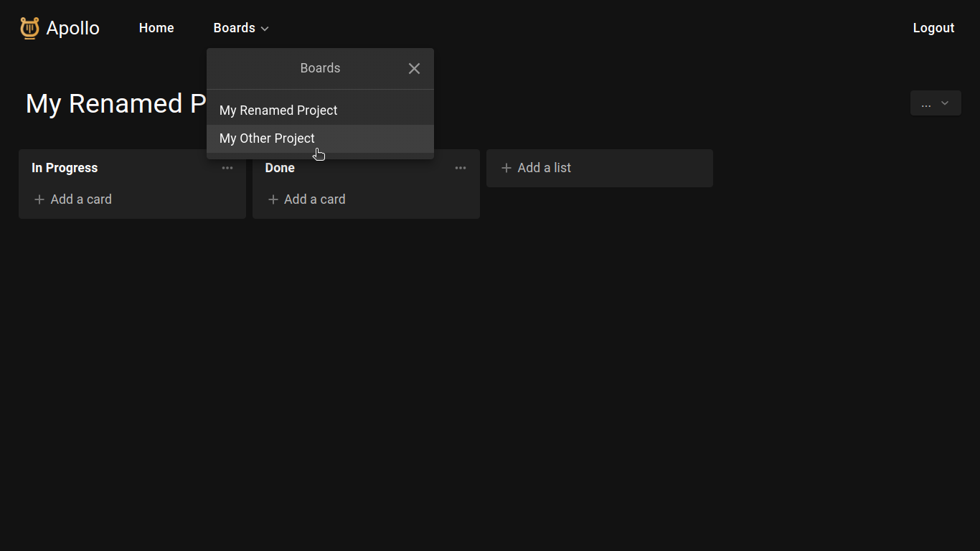
Task: Select My Other Project board
Action: (x=320, y=138)
